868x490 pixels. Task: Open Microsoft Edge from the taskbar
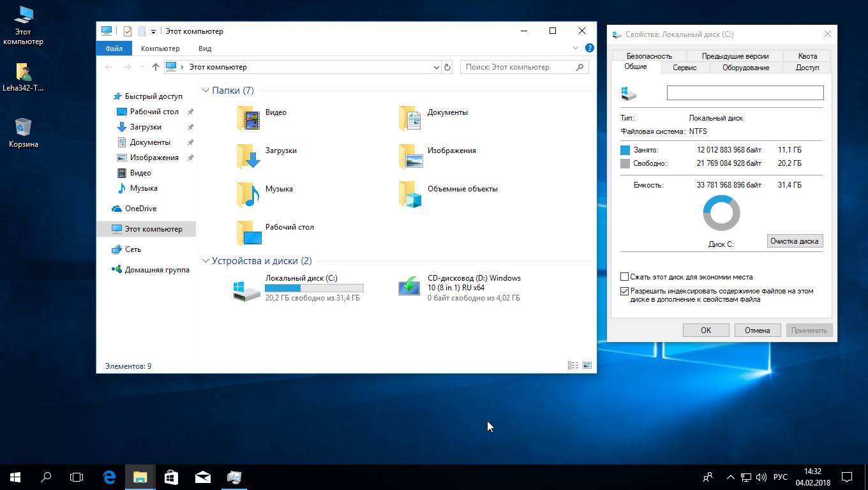109,477
